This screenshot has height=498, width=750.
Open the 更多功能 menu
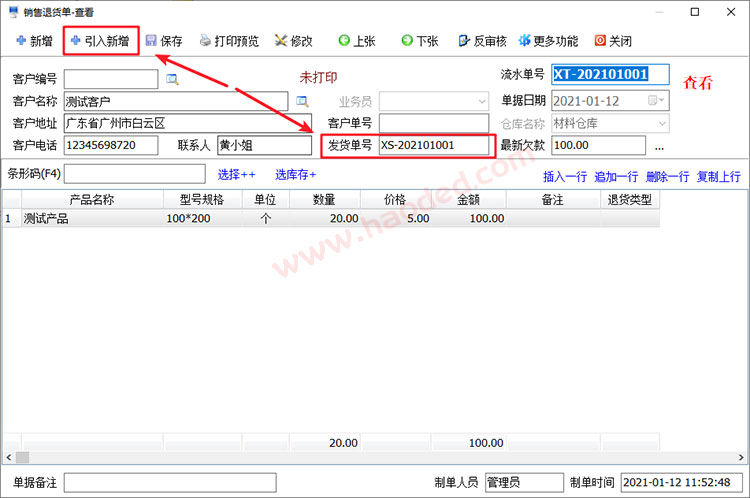click(x=548, y=41)
